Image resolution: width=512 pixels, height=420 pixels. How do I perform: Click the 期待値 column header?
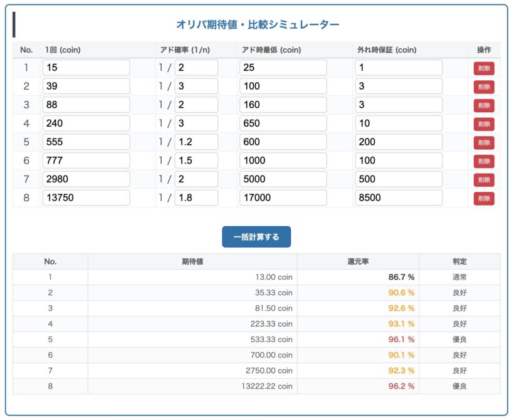[192, 261]
